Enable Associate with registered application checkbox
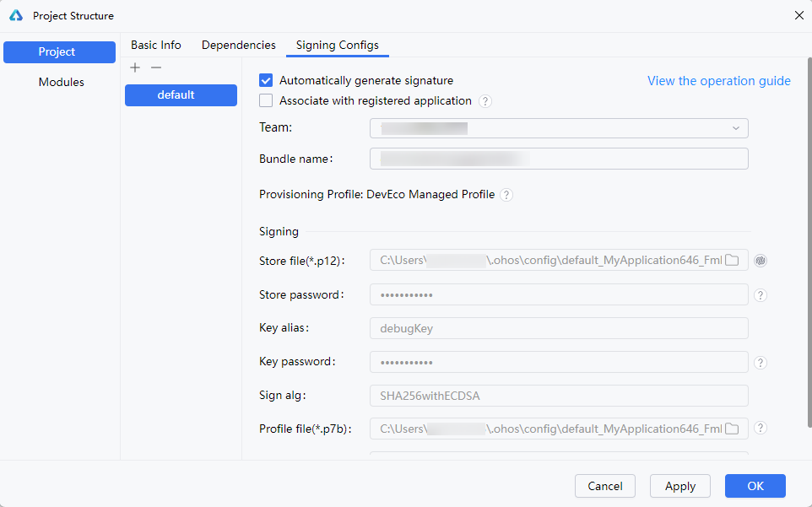The width and height of the screenshot is (812, 507). pos(266,101)
